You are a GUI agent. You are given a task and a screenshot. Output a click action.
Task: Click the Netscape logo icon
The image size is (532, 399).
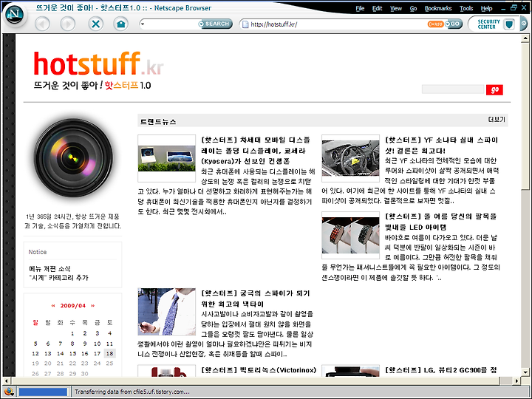(x=13, y=15)
